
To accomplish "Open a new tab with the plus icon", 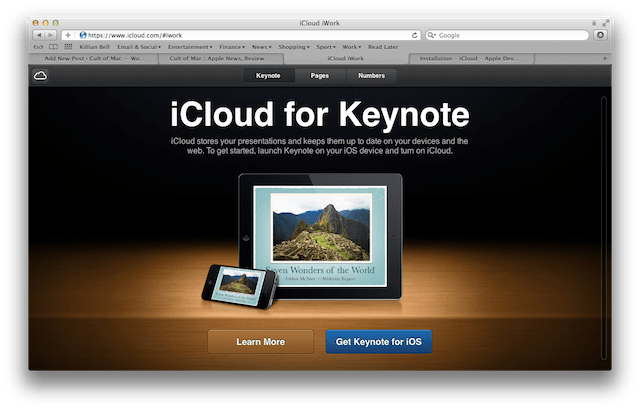I will (x=604, y=59).
